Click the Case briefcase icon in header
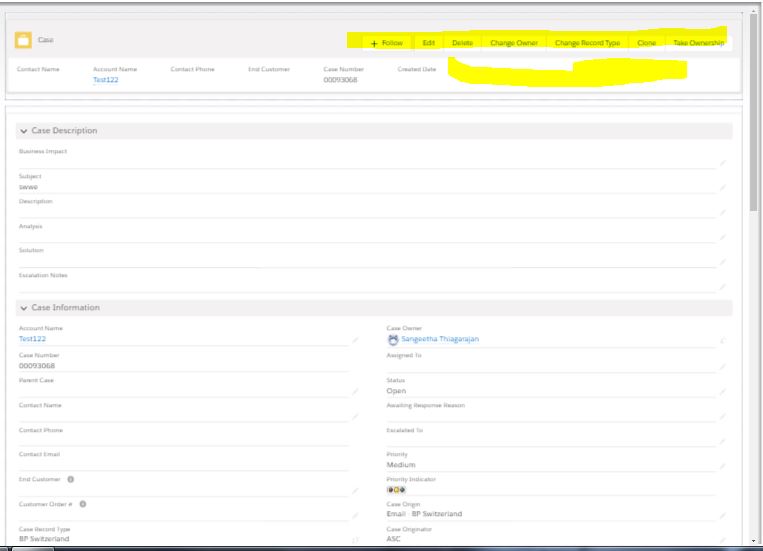This screenshot has width=763, height=551. click(x=22, y=41)
